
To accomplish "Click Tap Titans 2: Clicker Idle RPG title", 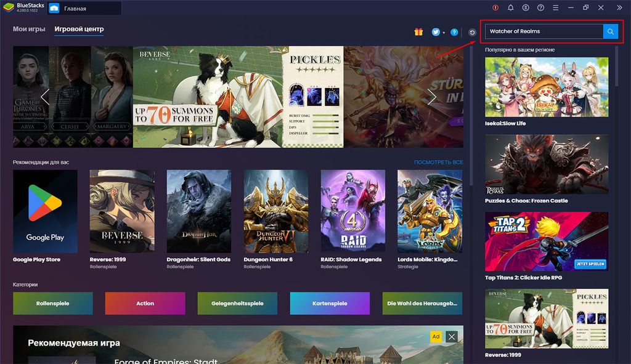I will [523, 278].
